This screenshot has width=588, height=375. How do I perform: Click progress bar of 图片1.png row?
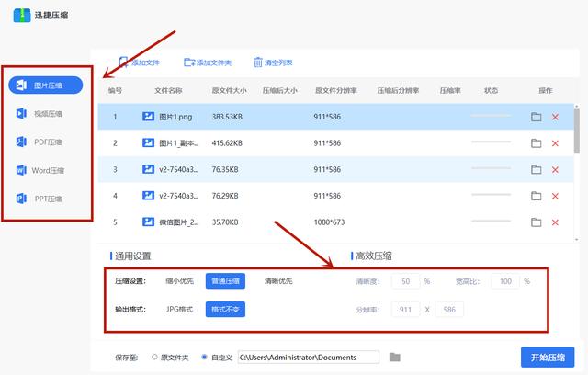(491, 116)
